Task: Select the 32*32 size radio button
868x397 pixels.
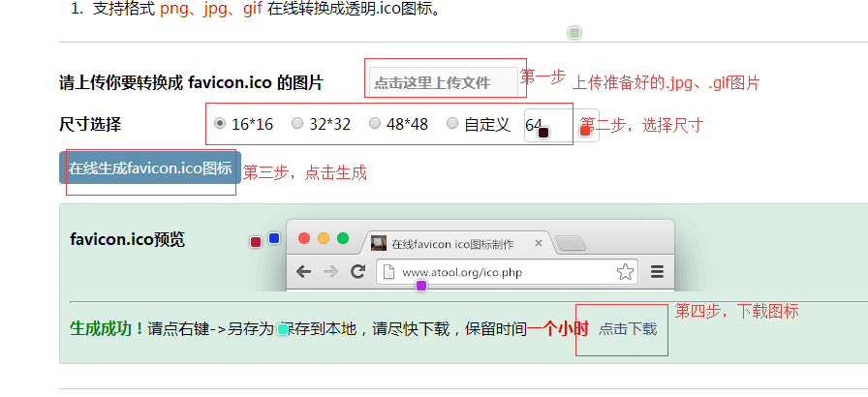Action: tap(297, 123)
